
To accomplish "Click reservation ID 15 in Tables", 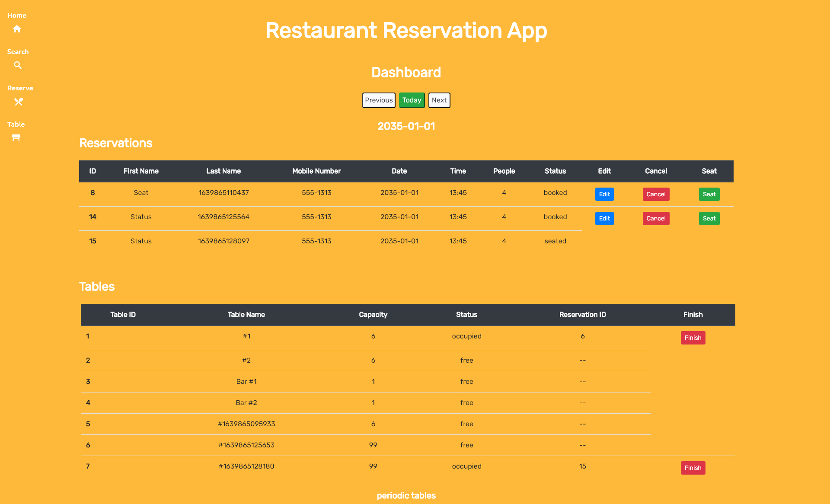I will pyautogui.click(x=582, y=466).
